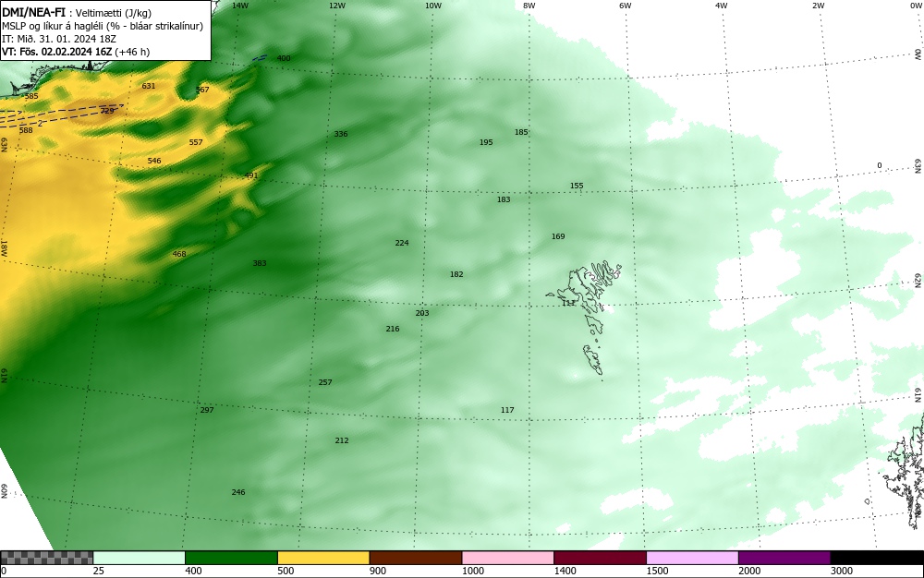924x578 pixels.
Task: Click the 'DMI/NEA-FI : Veltimætti (J/kg)' title
Action: (77, 13)
